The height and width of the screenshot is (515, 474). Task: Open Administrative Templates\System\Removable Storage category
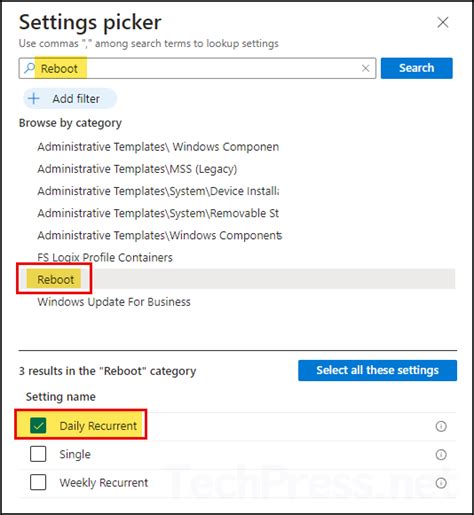coord(158,213)
